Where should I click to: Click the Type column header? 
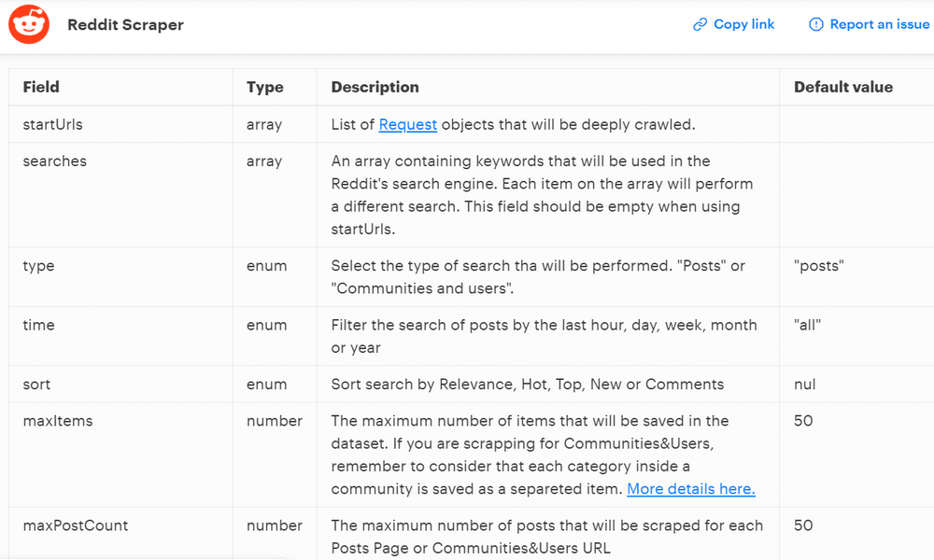click(x=265, y=87)
